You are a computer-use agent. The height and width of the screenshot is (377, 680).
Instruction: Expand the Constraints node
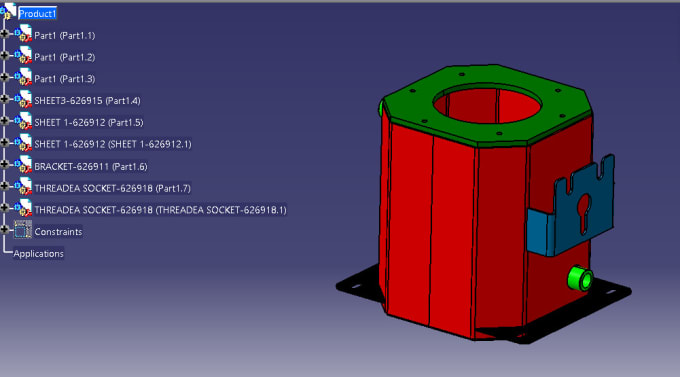(4, 229)
